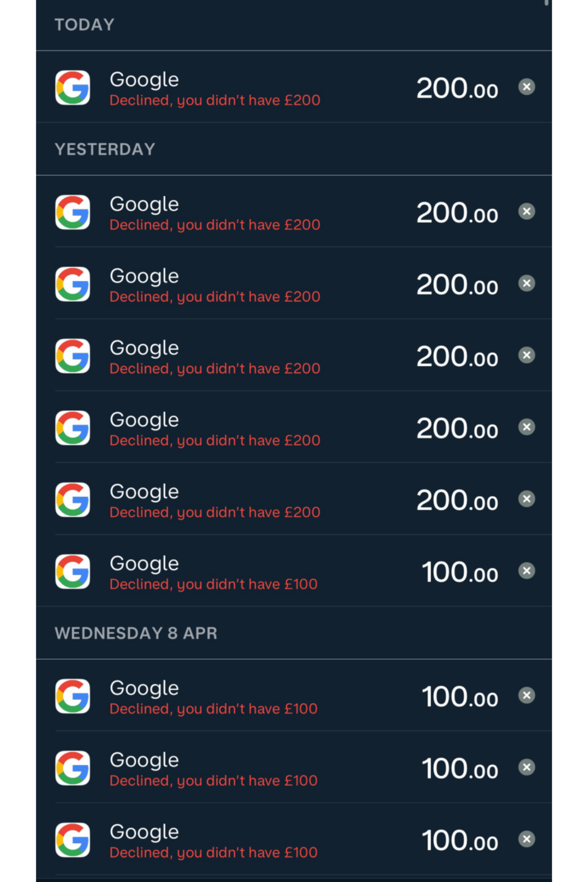
Task: Click the X icon on the first Yesterday transaction
Action: tap(527, 211)
